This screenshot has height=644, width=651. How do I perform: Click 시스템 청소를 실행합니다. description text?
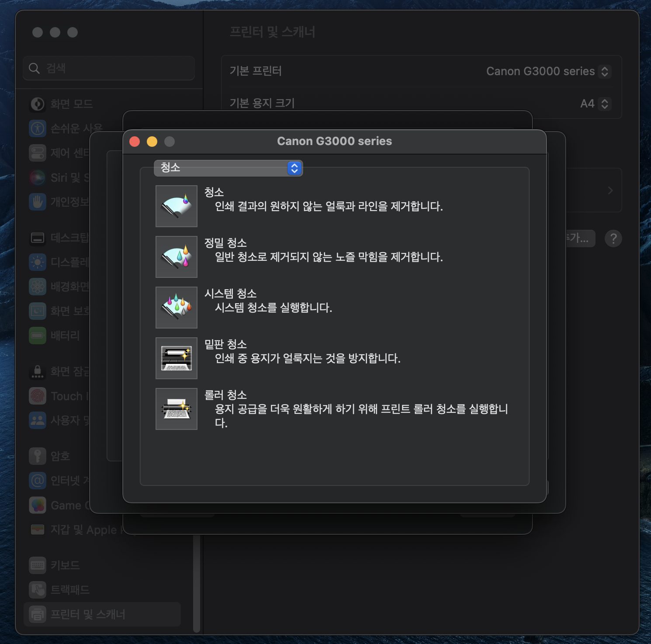[274, 308]
